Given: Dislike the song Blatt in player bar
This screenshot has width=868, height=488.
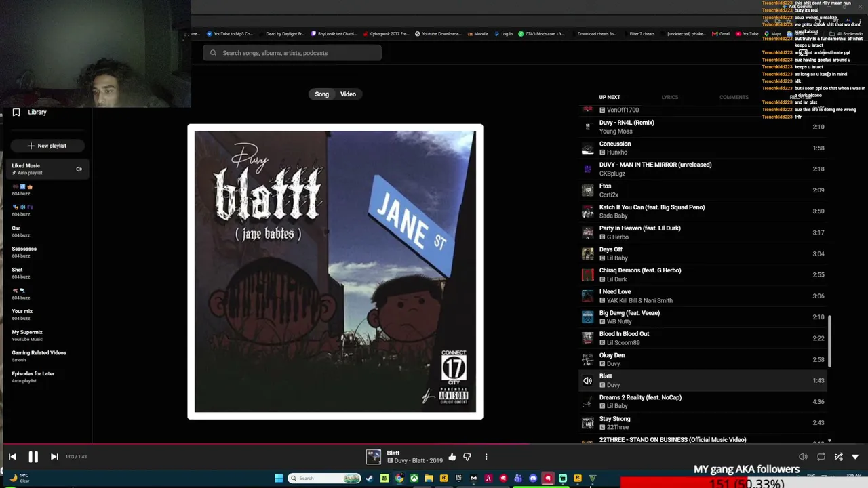Looking at the screenshot, I should coord(467,457).
